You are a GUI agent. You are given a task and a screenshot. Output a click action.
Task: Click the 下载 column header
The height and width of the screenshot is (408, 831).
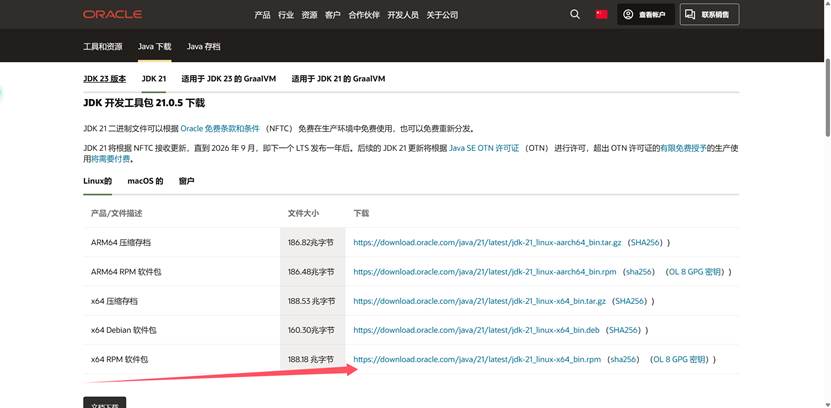(x=361, y=214)
